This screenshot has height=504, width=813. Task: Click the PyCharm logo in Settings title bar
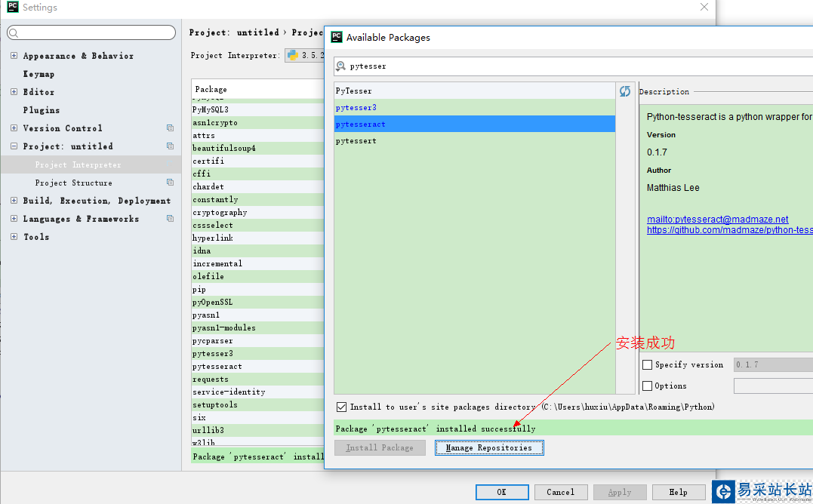(12, 7)
